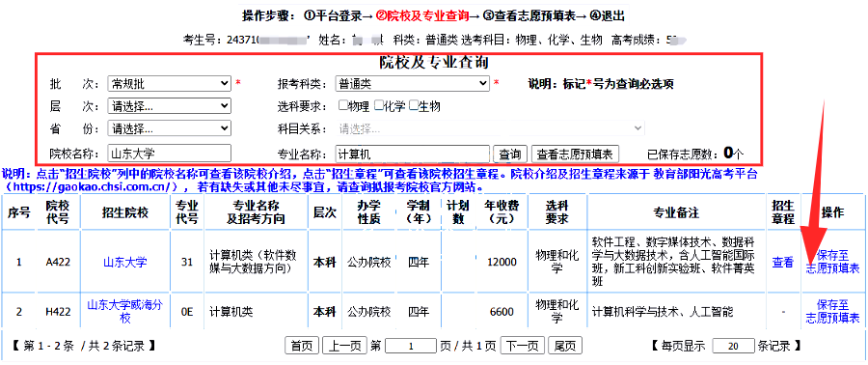
Task: Open the 省份 dropdown
Action: pyautogui.click(x=169, y=128)
